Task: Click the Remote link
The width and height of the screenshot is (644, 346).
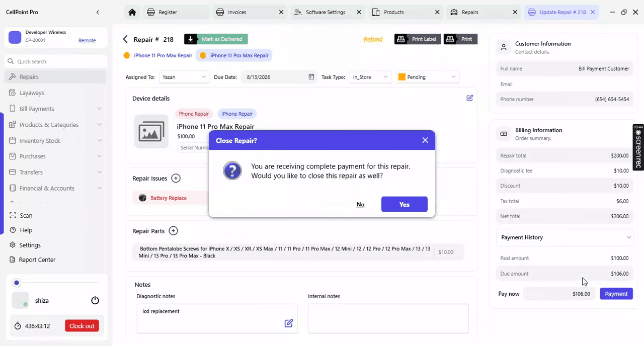Action: (87, 40)
